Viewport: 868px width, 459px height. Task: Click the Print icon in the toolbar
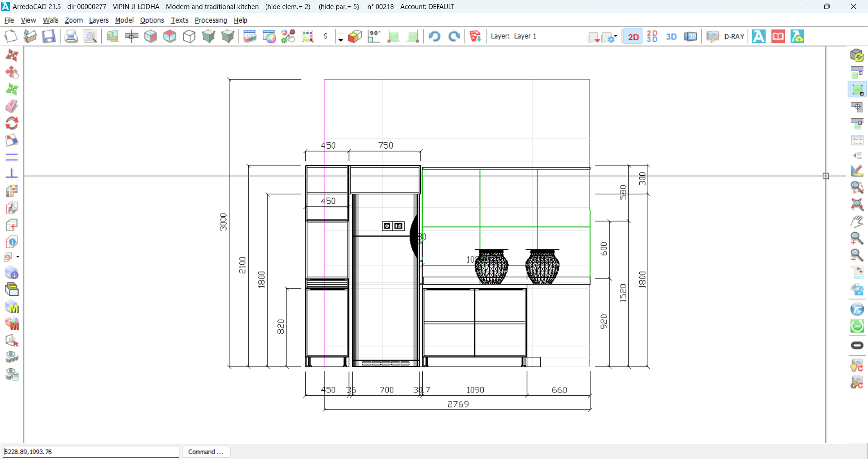tap(71, 36)
